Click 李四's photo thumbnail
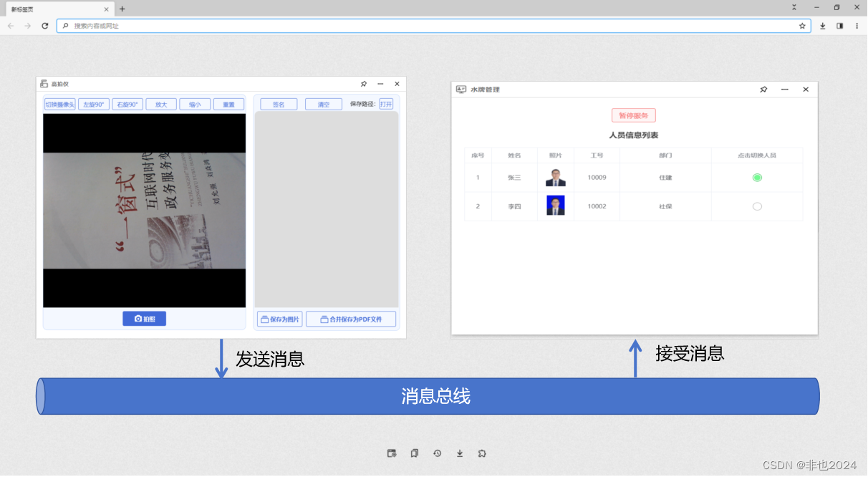Screen dimensions: 868x477 coord(556,206)
